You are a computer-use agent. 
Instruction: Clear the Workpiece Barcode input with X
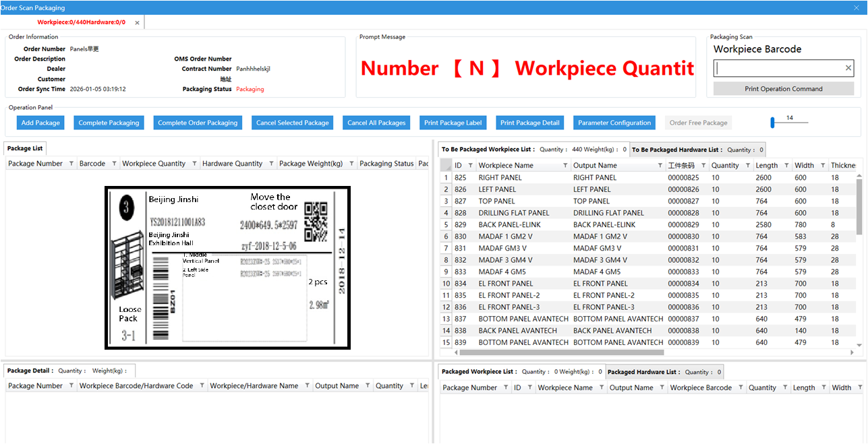(848, 68)
